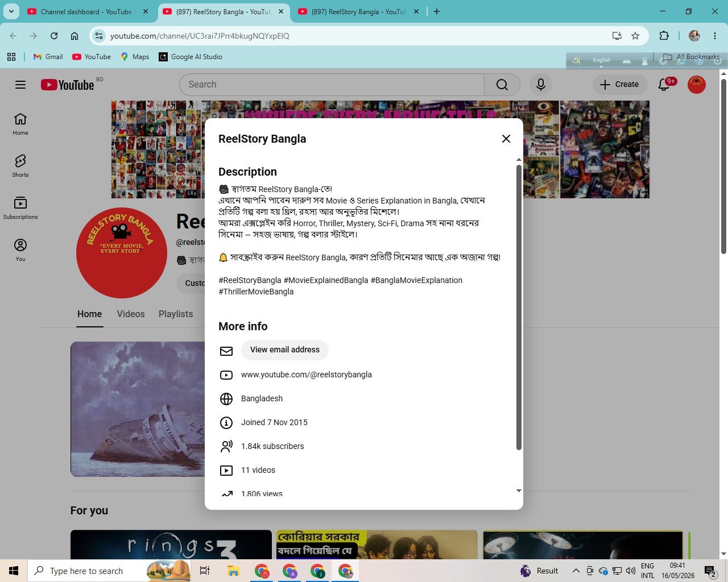Click the YouTube search input field
The width and height of the screenshot is (728, 582).
pos(332,85)
